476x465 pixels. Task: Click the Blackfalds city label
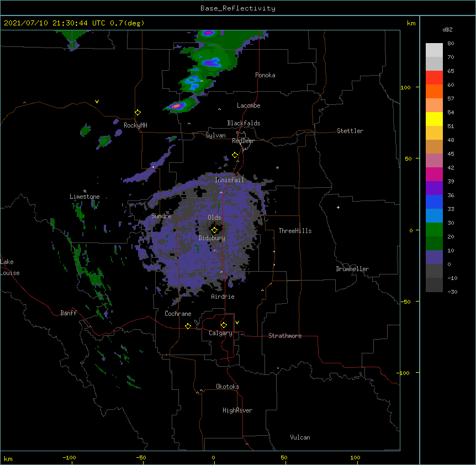click(244, 123)
